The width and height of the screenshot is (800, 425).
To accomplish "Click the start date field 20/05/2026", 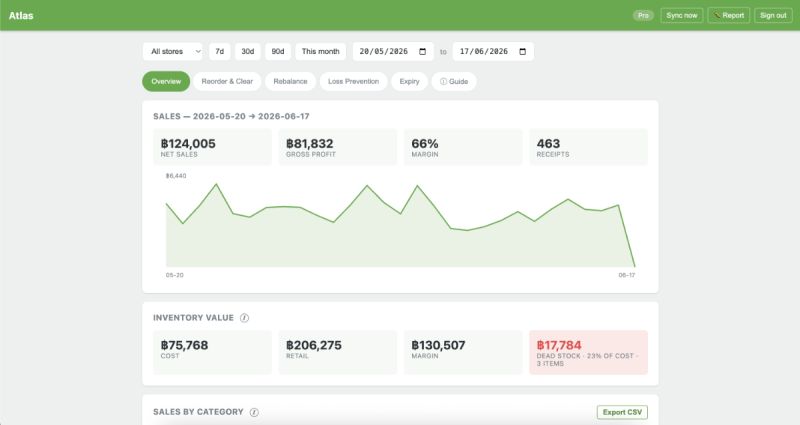I will pos(393,52).
